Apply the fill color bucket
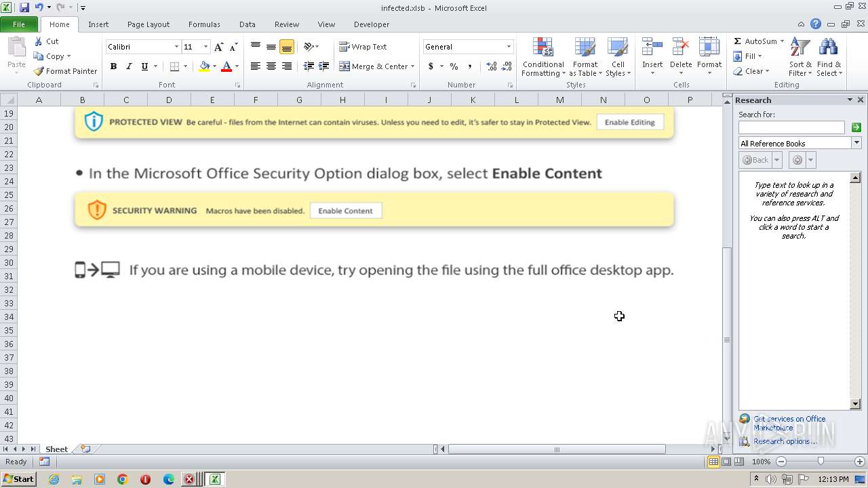The height and width of the screenshot is (488, 868). click(204, 66)
